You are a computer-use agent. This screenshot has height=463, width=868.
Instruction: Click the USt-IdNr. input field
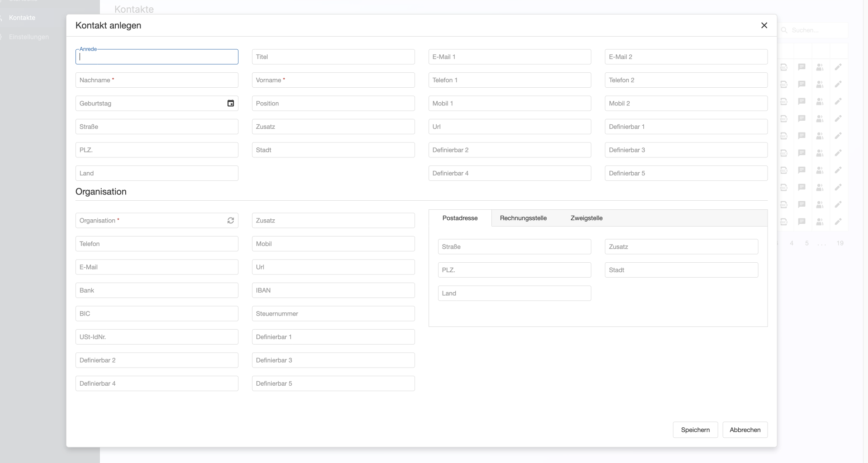click(x=156, y=337)
